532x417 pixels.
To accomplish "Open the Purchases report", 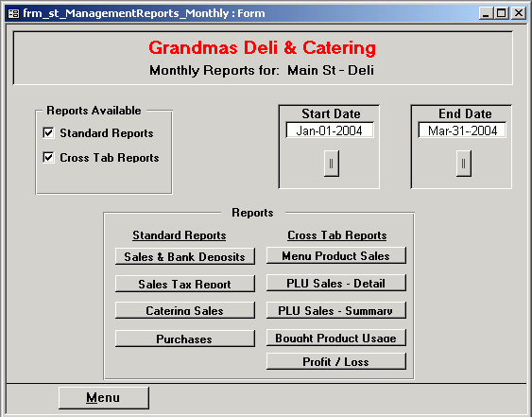I will (x=185, y=339).
